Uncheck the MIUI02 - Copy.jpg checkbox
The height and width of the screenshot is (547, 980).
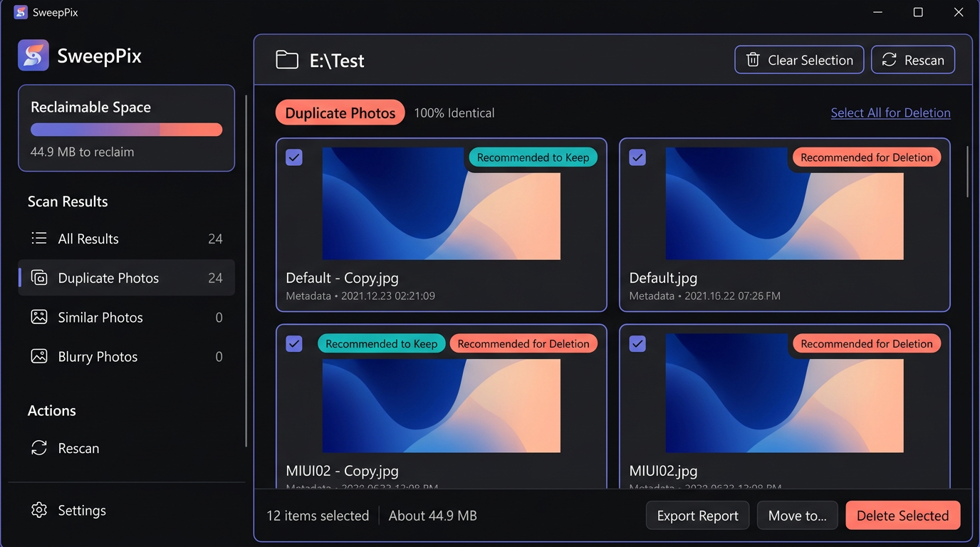[294, 344]
